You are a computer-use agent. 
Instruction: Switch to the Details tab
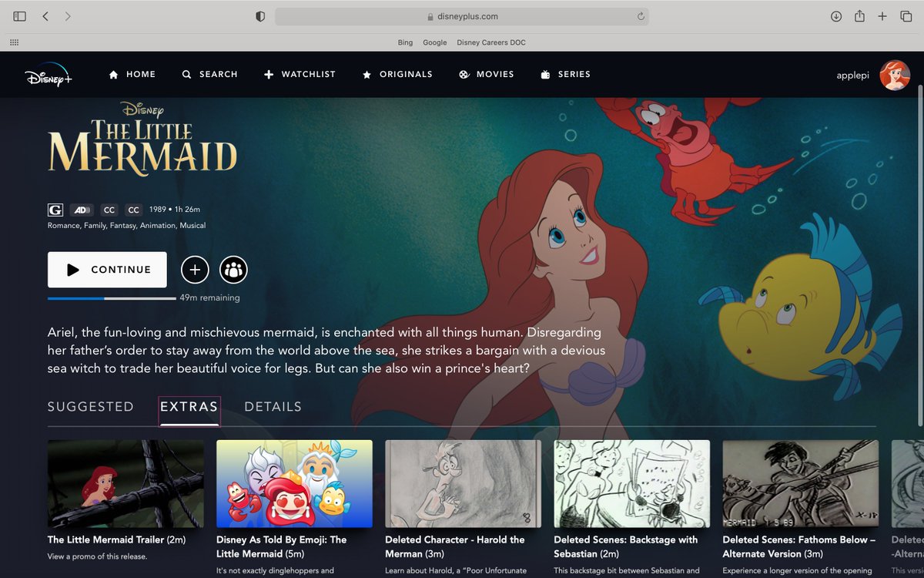(x=273, y=407)
